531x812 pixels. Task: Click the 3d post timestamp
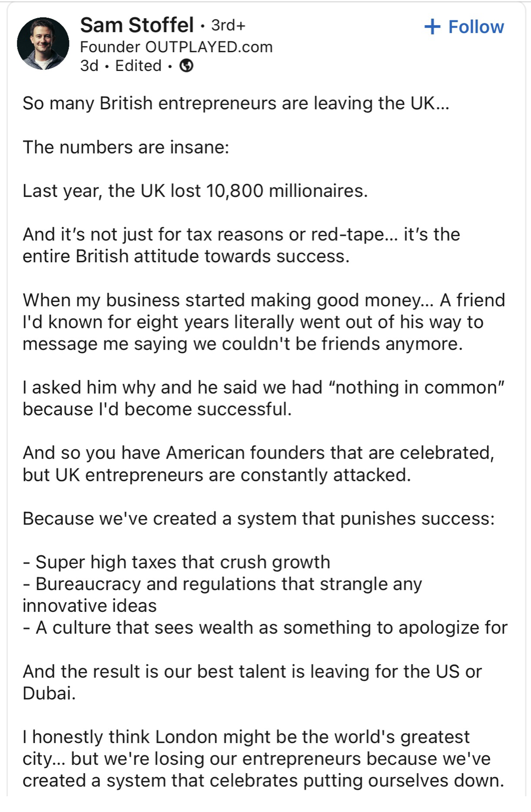[x=89, y=65]
